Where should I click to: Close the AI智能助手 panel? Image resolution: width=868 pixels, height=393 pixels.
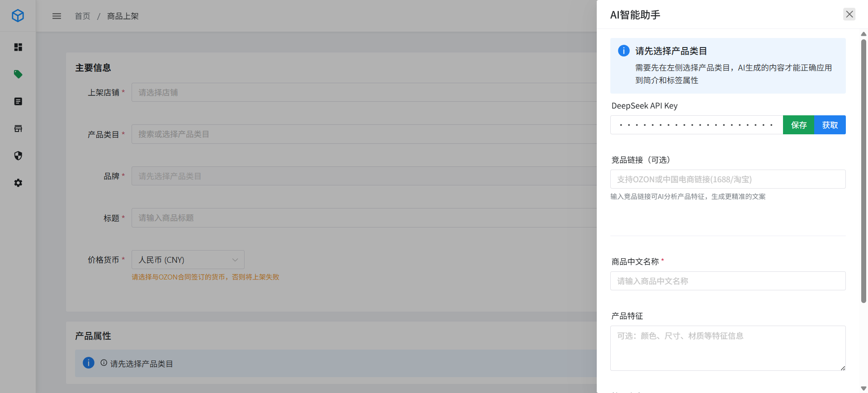pos(849,14)
